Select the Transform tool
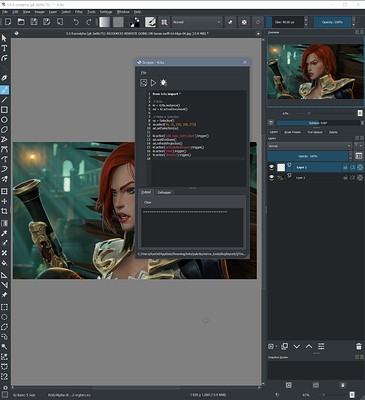Image resolution: width=365 pixels, height=400 pixels. point(4,191)
